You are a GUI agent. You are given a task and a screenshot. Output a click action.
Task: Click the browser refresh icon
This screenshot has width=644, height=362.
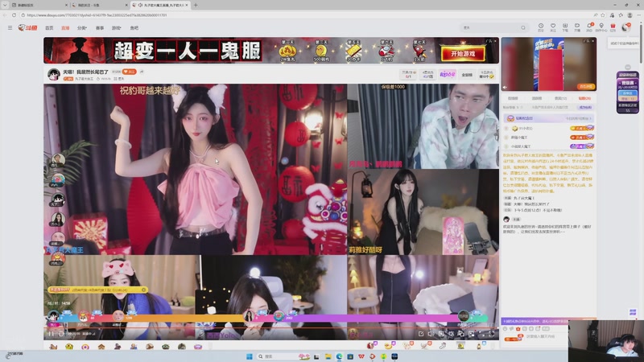14,15
